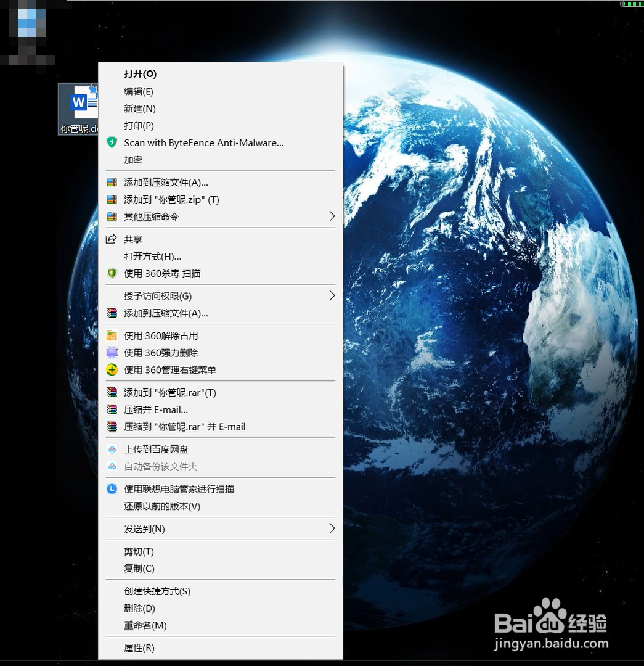This screenshot has width=644, height=666.
Task: Select 创建快捷方式(S)
Action: pyautogui.click(x=221, y=591)
